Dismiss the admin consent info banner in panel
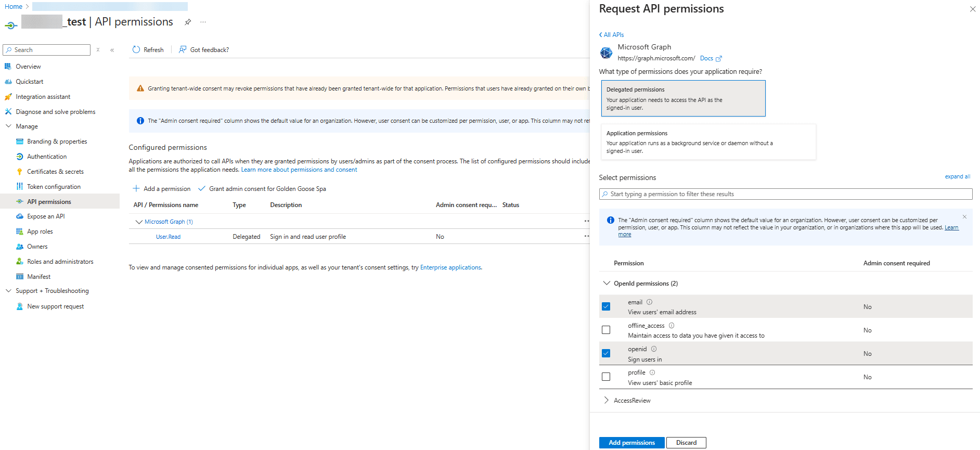This screenshot has width=980, height=450. coord(964,216)
